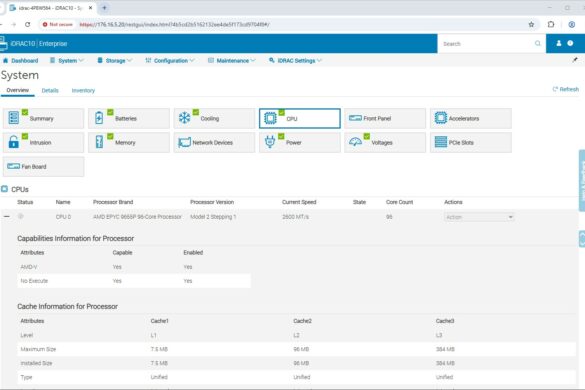The width and height of the screenshot is (585, 390).
Task: Bookmark this page with star icon
Action: pos(531,25)
